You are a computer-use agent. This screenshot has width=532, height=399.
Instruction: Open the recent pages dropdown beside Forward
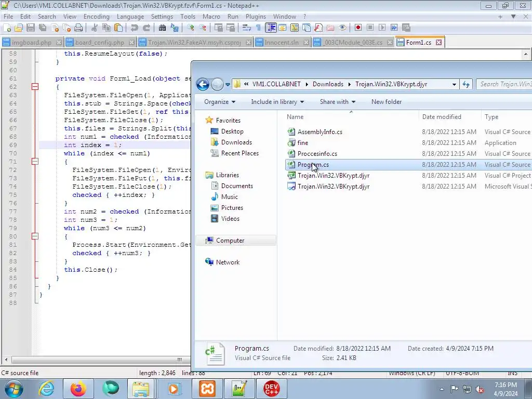(228, 84)
